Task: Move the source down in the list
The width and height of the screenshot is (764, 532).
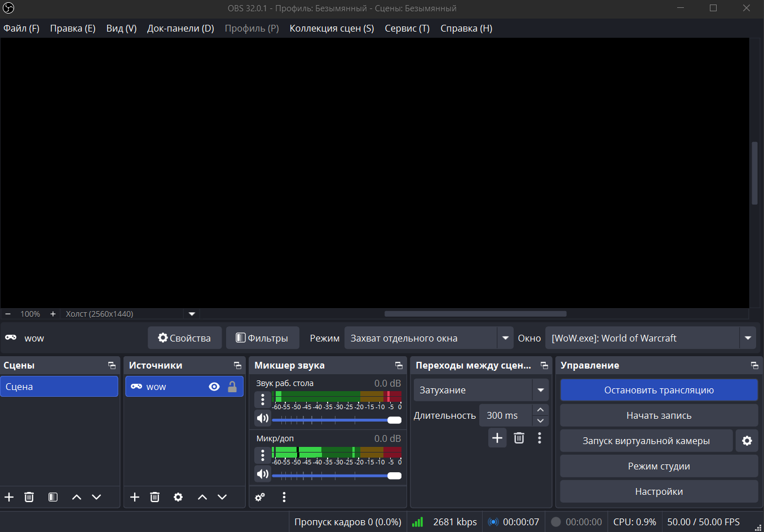Action: (222, 497)
